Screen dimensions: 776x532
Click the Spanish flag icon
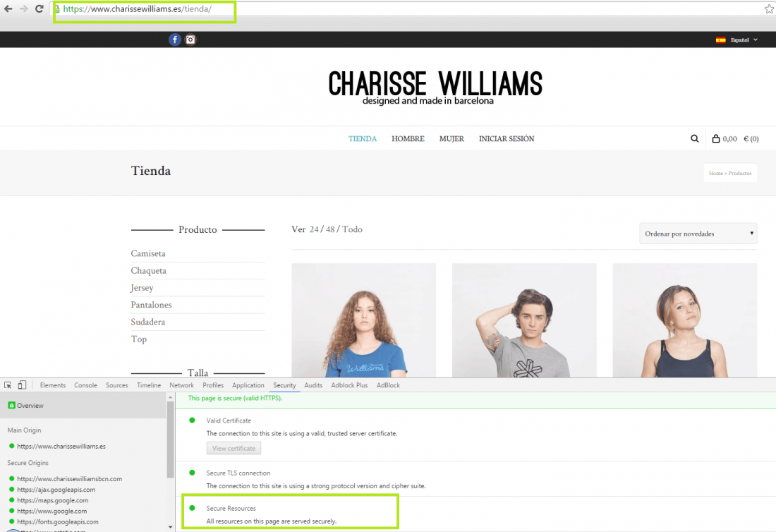click(x=720, y=40)
